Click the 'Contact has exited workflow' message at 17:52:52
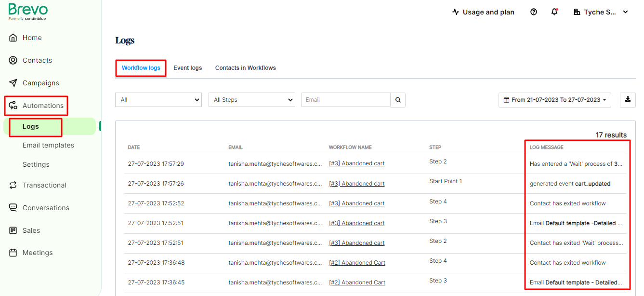Screen dimensions: 644x296 (567, 203)
